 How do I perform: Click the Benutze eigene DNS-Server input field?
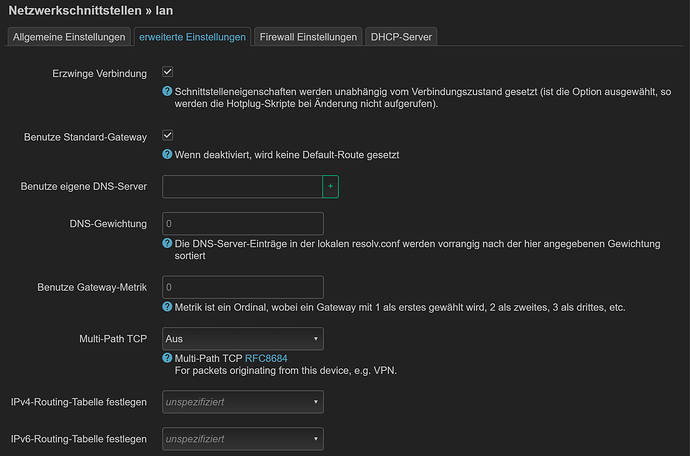[x=242, y=187]
